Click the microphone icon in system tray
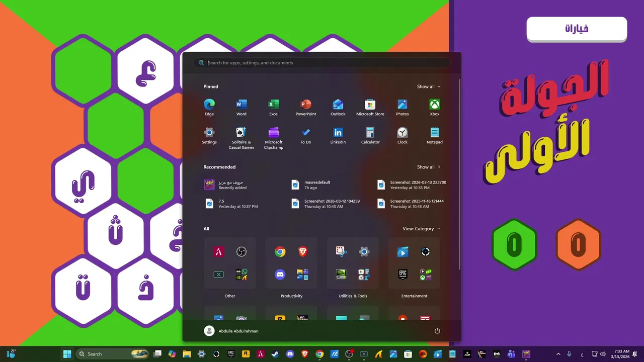The width and height of the screenshot is (644, 362). [x=570, y=354]
